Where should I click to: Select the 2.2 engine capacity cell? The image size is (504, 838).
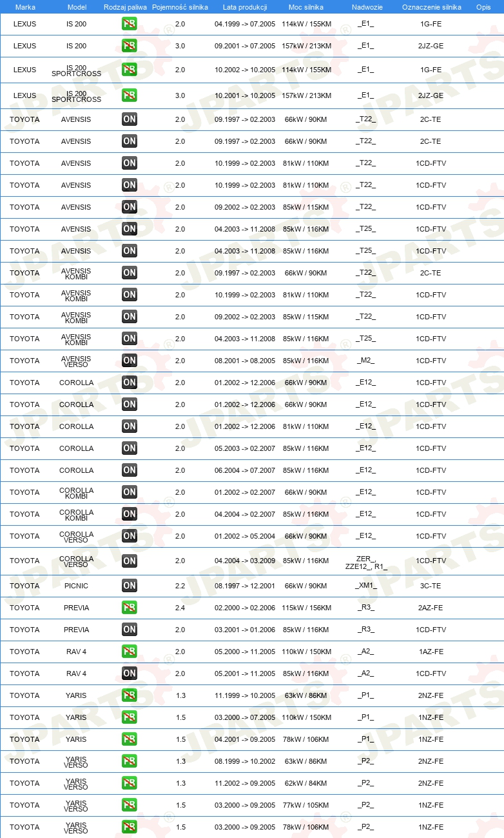(180, 586)
